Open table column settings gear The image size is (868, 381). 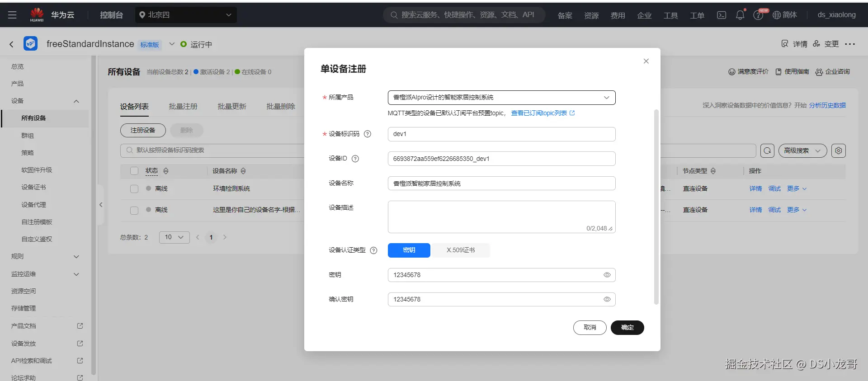[x=839, y=151]
